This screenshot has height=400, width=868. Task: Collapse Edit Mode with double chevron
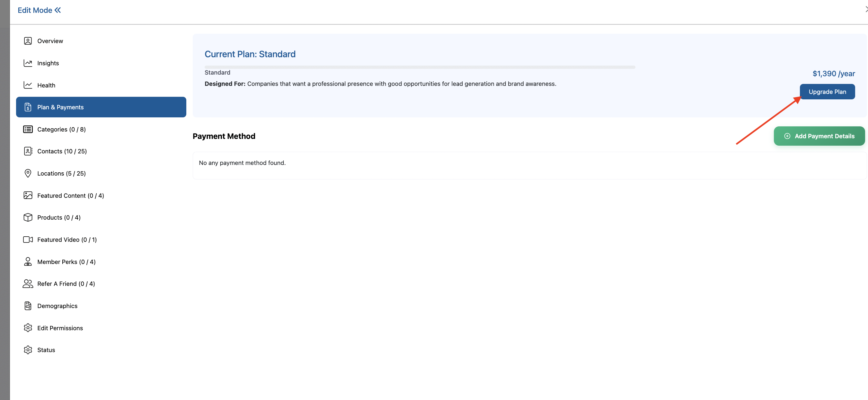(58, 10)
